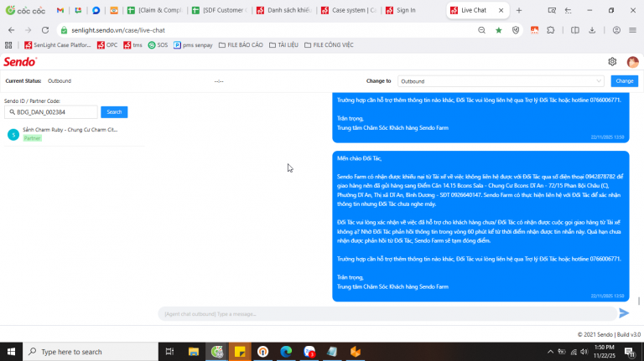Open browser downloads

point(592,30)
